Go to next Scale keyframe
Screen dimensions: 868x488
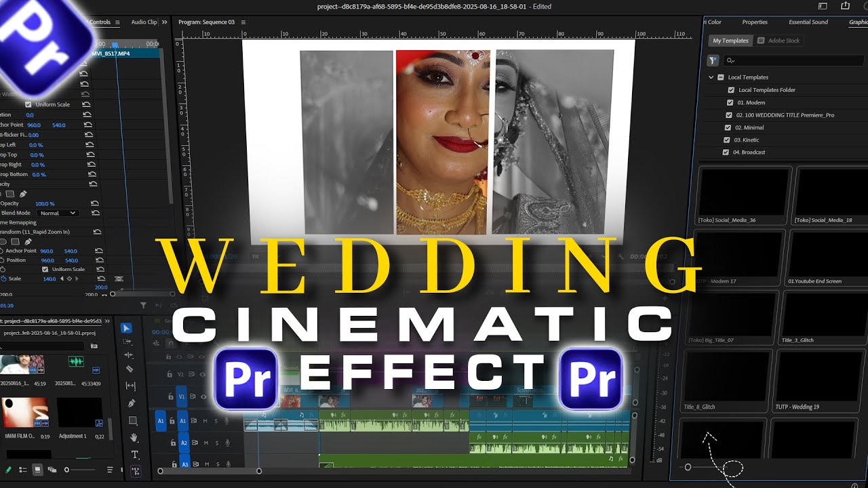[77, 279]
